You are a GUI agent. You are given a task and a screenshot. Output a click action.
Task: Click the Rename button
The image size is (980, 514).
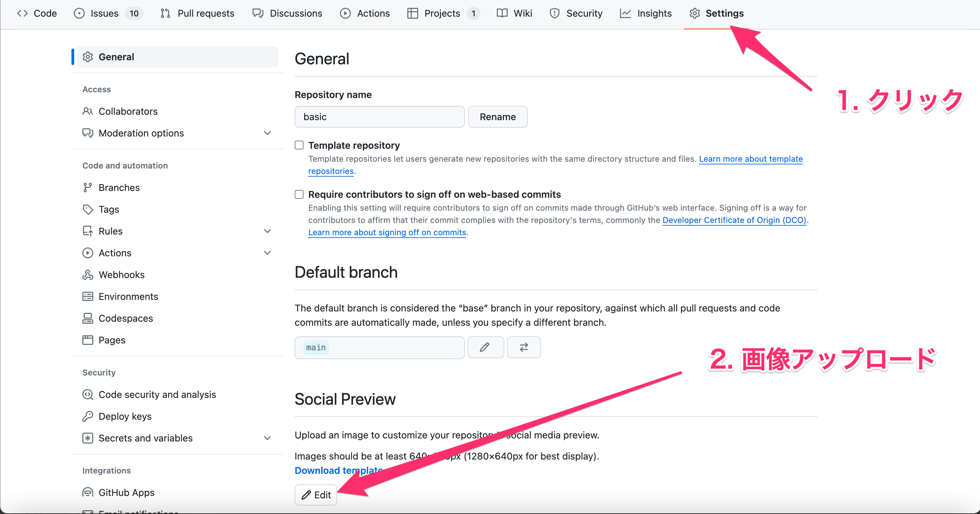[497, 116]
